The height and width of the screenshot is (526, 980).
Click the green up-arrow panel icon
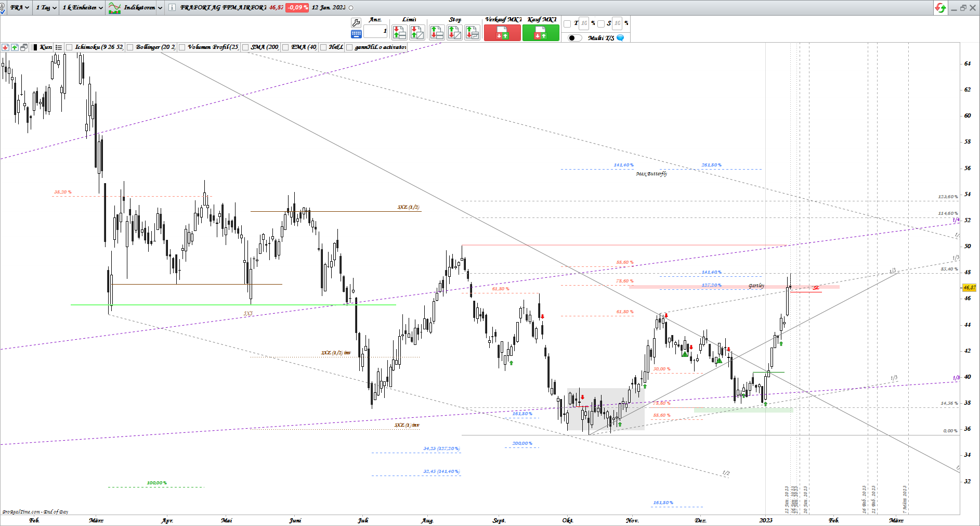click(x=15, y=47)
